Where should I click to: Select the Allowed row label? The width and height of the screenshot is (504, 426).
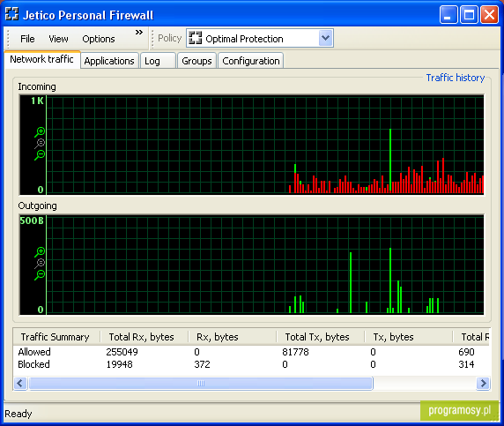pos(34,352)
